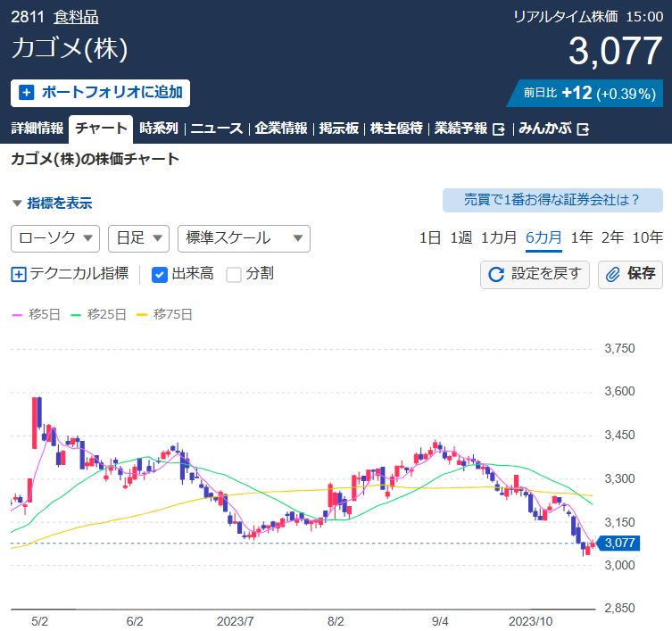672x631 pixels.
Task: Click the tall red candlestick near 5/2
Action: point(35,423)
